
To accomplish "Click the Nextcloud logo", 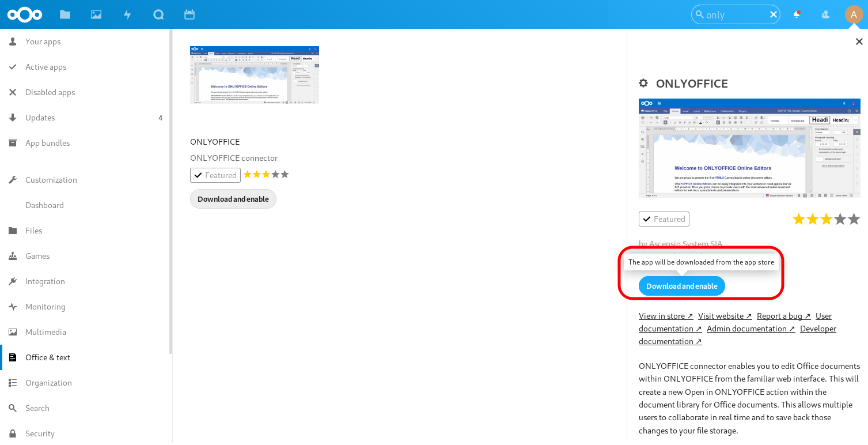I will point(25,14).
